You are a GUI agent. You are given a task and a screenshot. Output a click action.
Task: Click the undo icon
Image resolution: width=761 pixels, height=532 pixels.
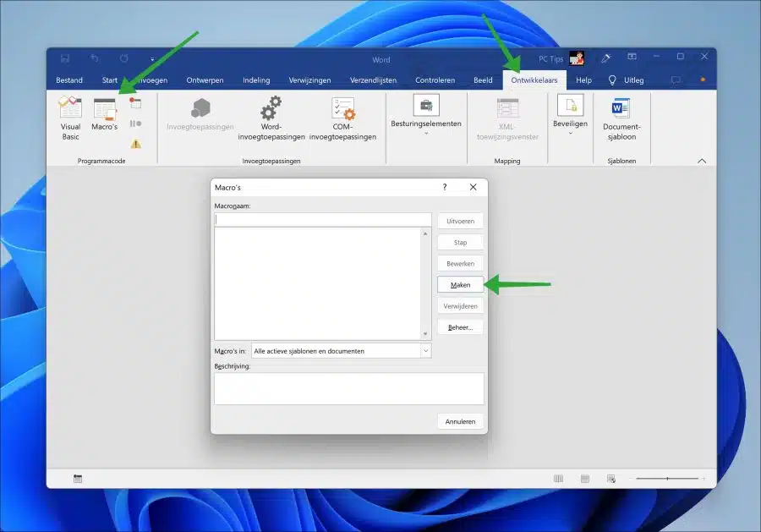pos(94,58)
